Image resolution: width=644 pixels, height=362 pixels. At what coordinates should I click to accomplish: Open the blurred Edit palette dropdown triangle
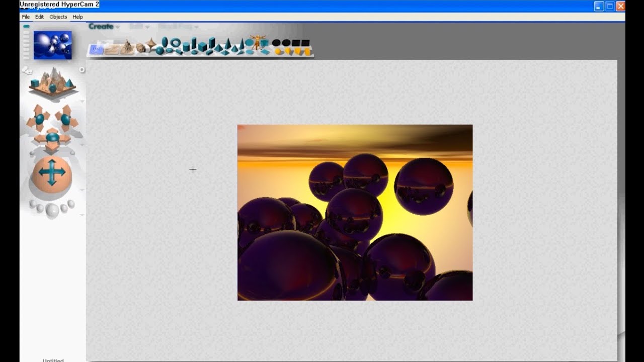pyautogui.click(x=147, y=27)
